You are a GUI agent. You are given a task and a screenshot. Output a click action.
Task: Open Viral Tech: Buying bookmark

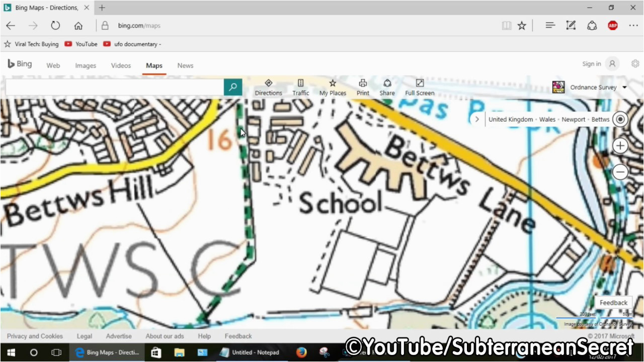pos(31,44)
